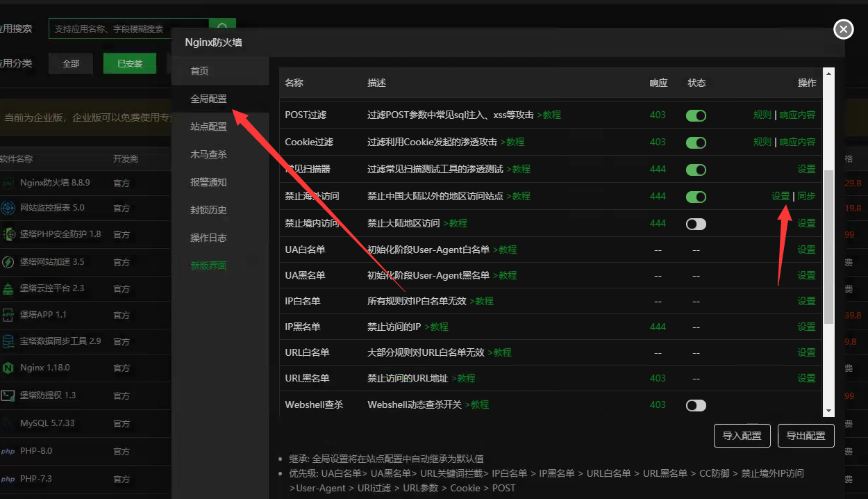Open 木马查杀 section

click(x=220, y=154)
